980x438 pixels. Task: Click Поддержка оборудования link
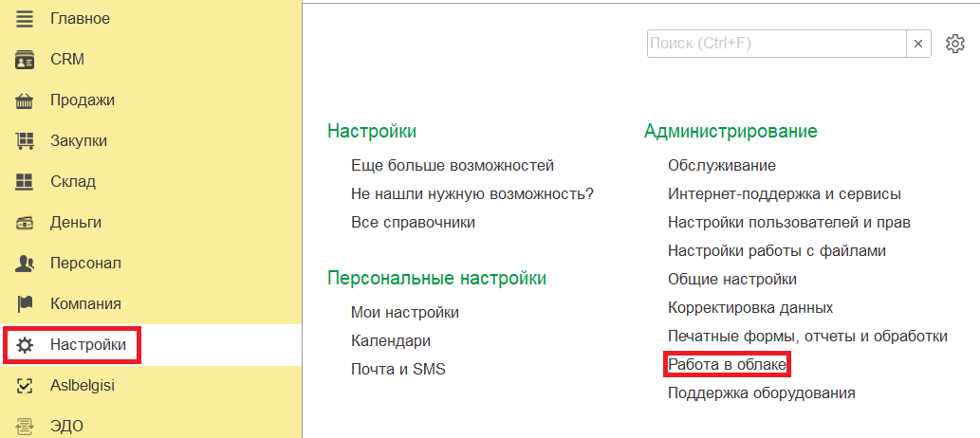761,392
